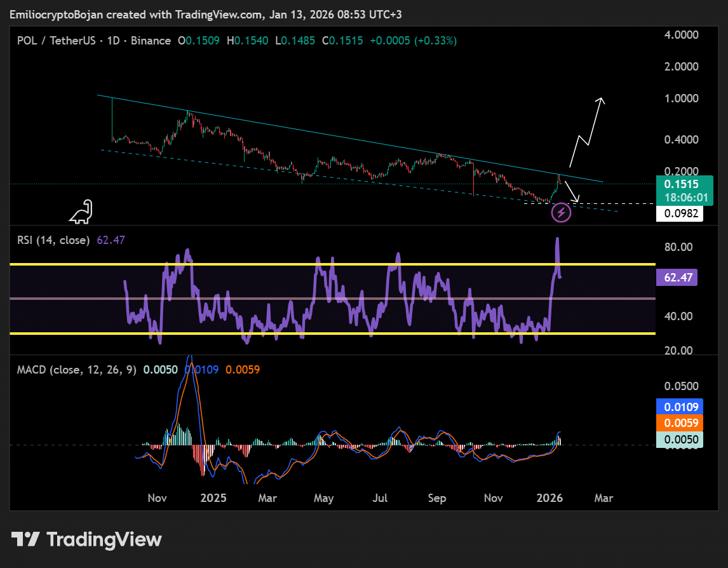Screen dimensions: 728x568
Task: Click the purple lightning bolt icon
Action: pyautogui.click(x=561, y=212)
